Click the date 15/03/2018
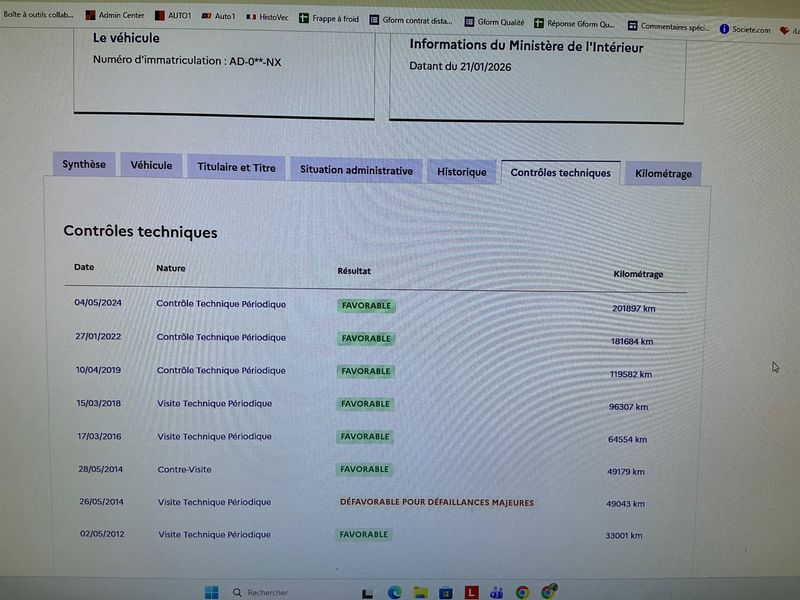 pyautogui.click(x=98, y=403)
